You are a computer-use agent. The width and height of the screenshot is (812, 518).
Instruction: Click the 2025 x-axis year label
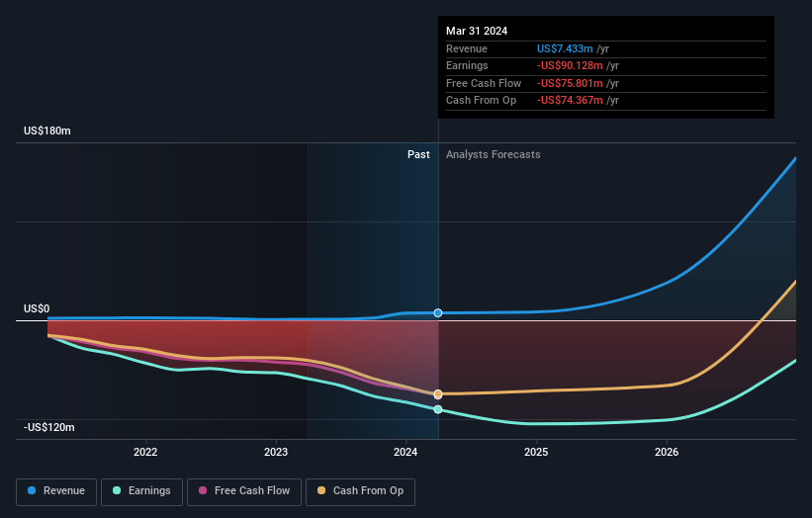(536, 452)
